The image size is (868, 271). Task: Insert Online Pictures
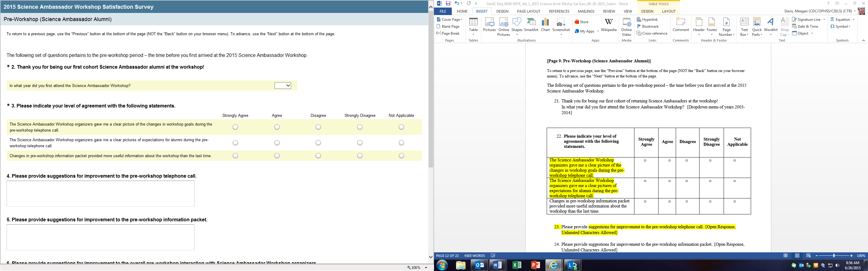(503, 27)
